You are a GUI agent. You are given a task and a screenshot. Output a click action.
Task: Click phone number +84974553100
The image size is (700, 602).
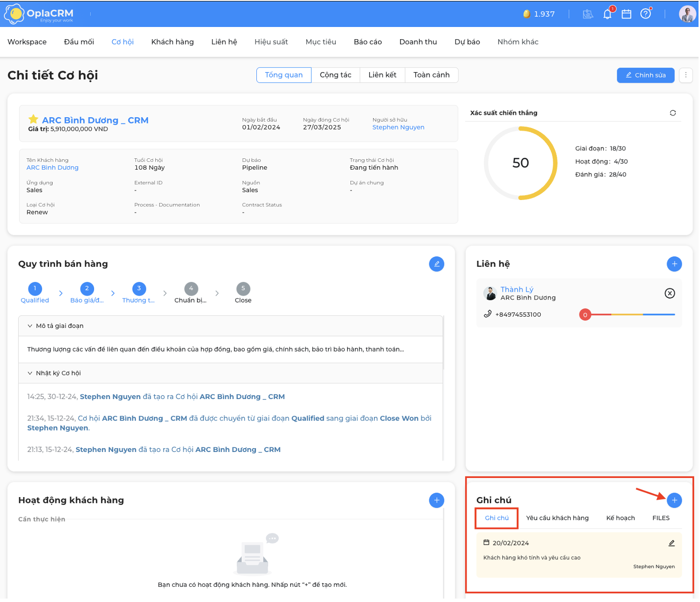[518, 315]
